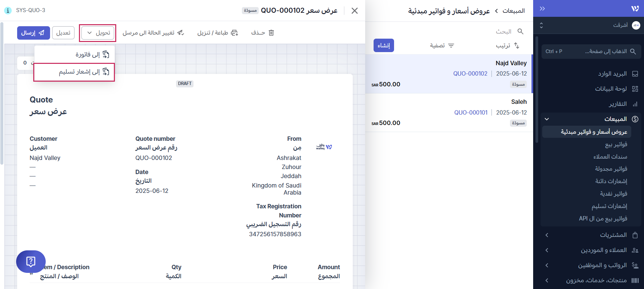Click the sort arrows icon
Viewport: 644px width, 289px height.
pos(517,45)
